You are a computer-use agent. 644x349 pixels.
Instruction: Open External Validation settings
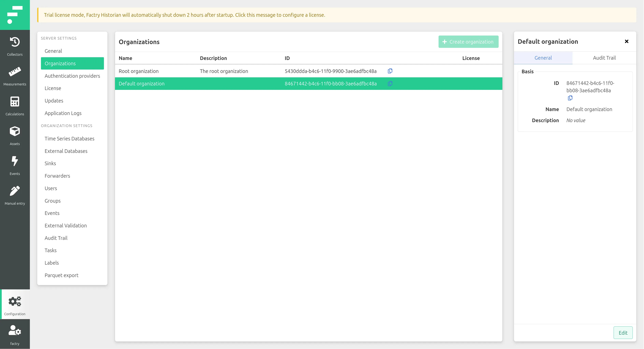pyautogui.click(x=72, y=225)
